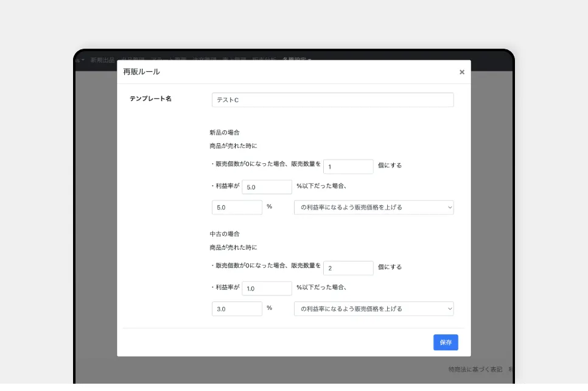Click the 中古 利益率 threshold input

(x=267, y=289)
